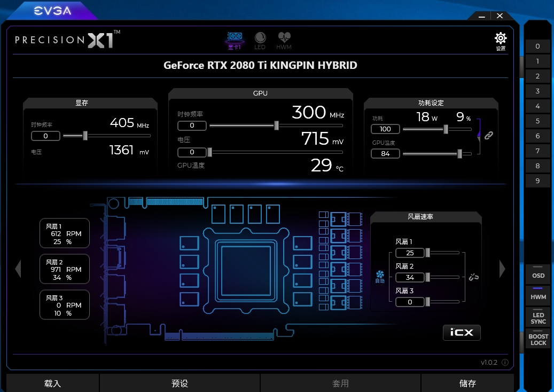Click the 405 MHz memory clock readout
This screenshot has height=392, width=554.
pyautogui.click(x=129, y=123)
